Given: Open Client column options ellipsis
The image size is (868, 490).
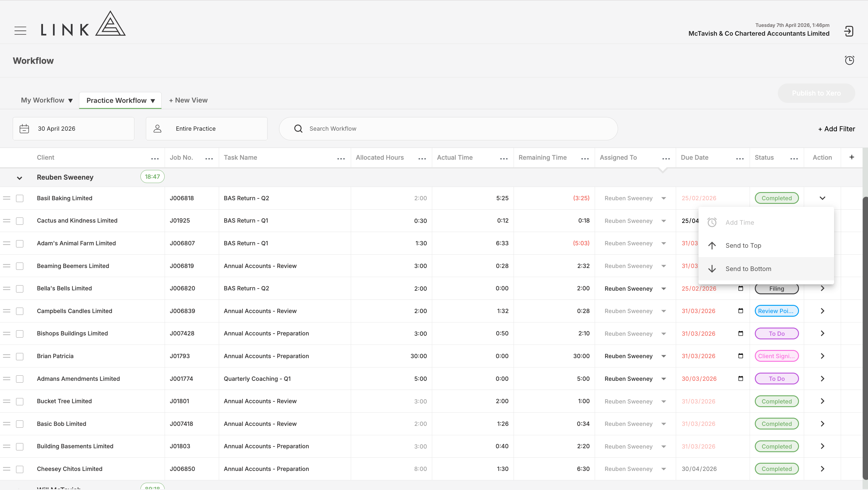Looking at the screenshot, I should coord(155,158).
